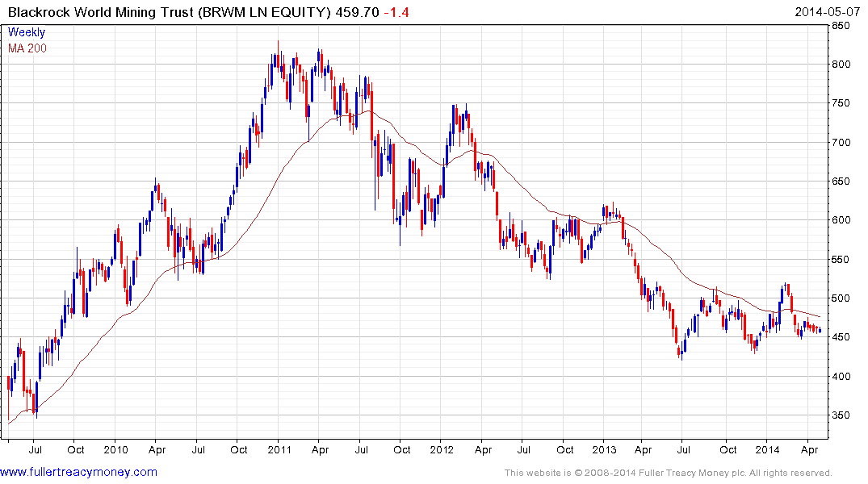Open the www.fullertreacymoney.com link
The image size is (868, 484).
click(78, 472)
